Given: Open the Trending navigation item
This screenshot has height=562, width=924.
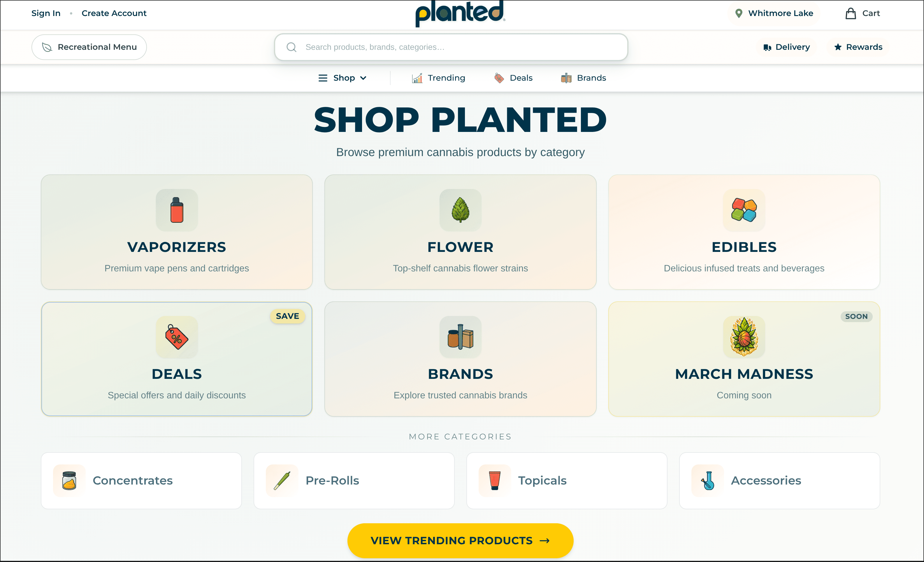Looking at the screenshot, I should (438, 77).
